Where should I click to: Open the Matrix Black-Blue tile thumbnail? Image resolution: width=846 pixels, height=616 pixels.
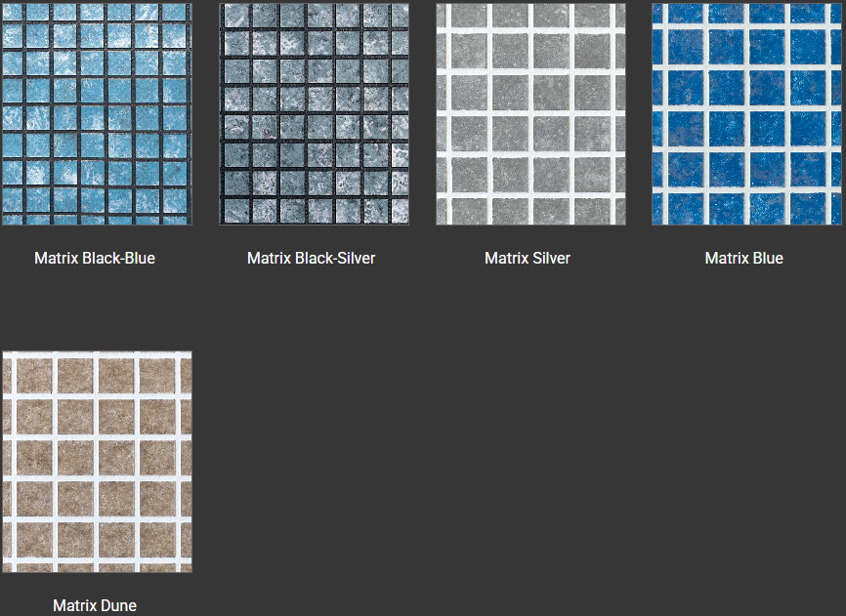(97, 114)
